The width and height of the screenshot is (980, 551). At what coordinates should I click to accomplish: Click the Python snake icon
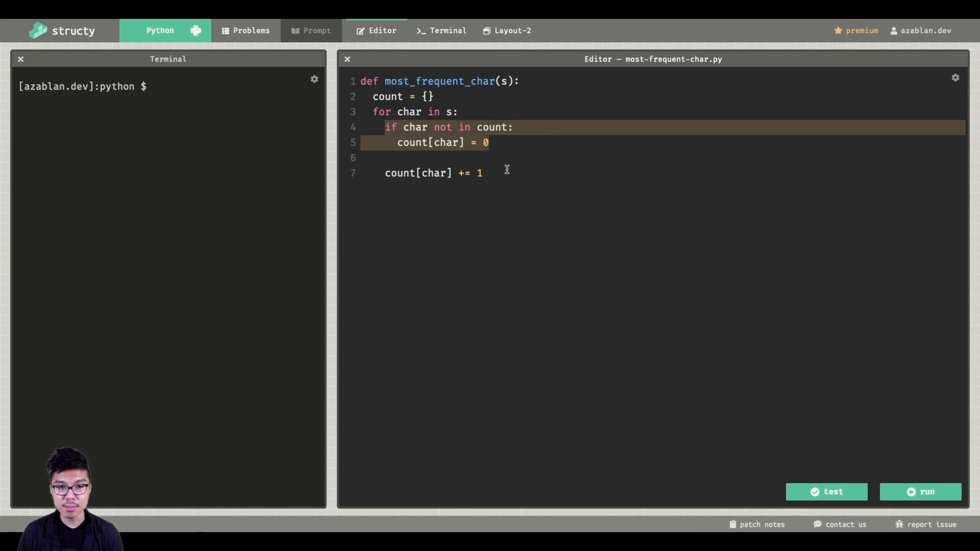tap(196, 30)
